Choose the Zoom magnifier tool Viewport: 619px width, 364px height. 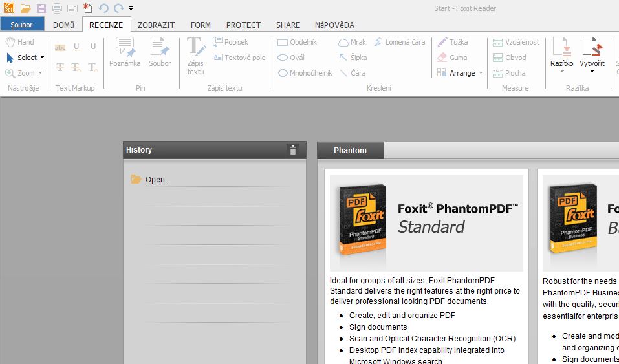pos(20,73)
